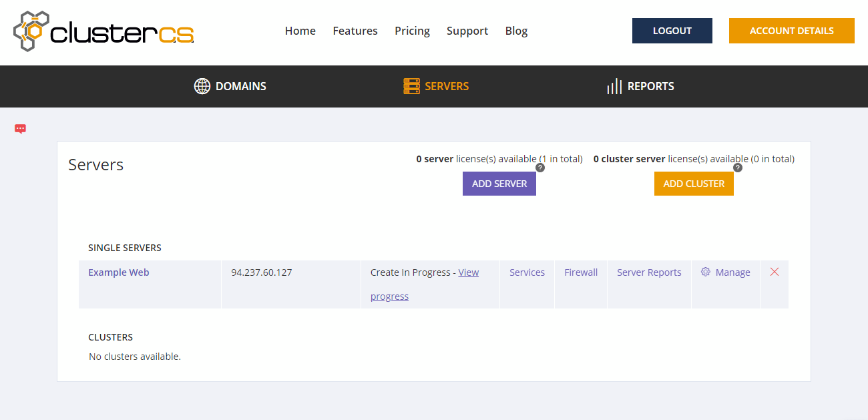Image resolution: width=868 pixels, height=420 pixels.
Task: Click the Manage gear icon
Action: [706, 272]
